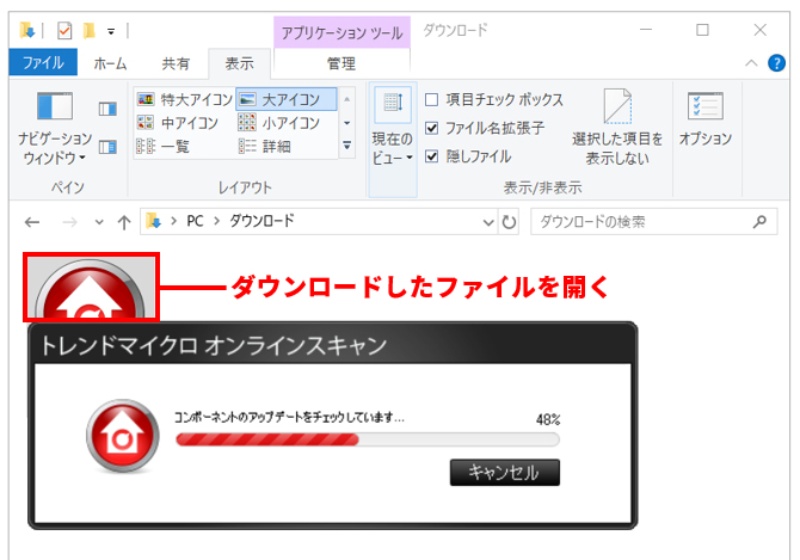The width and height of the screenshot is (800, 560).
Task: Open the オプション folder options
Action: click(705, 118)
